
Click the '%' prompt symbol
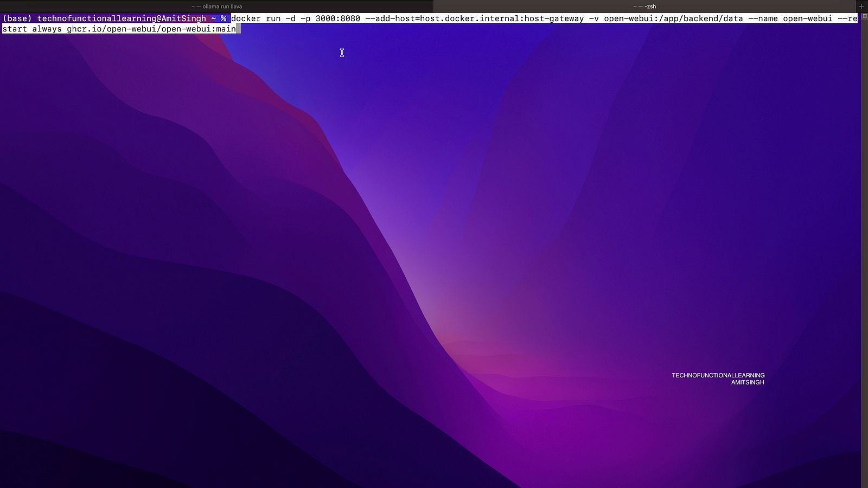tap(223, 18)
